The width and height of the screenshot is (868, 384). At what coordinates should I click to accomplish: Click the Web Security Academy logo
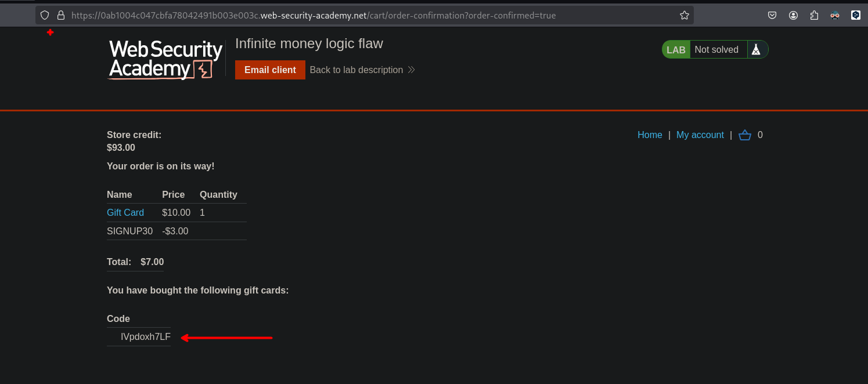tap(165, 59)
